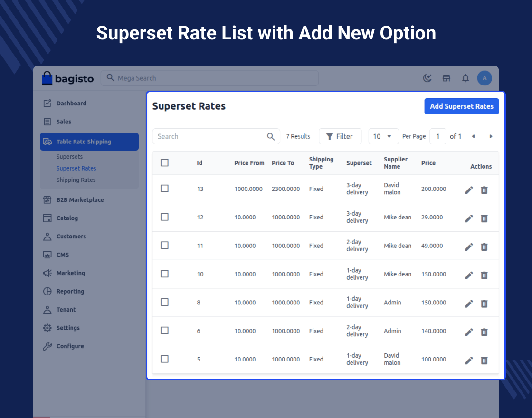The width and height of the screenshot is (532, 418).
Task: Check the row with Id 11
Action: coord(164,245)
